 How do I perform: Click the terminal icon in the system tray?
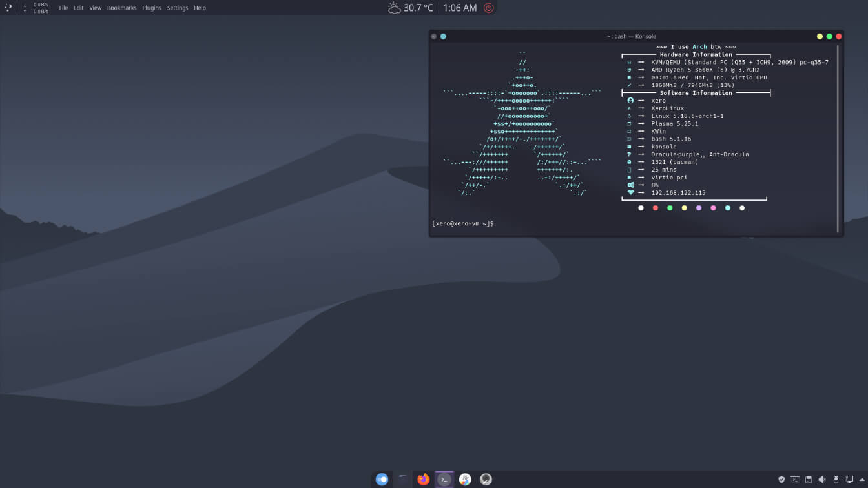pos(795,479)
